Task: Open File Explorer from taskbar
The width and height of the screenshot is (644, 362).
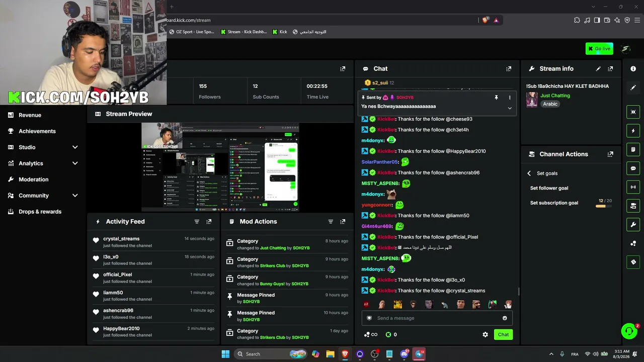Action: tap(330, 354)
